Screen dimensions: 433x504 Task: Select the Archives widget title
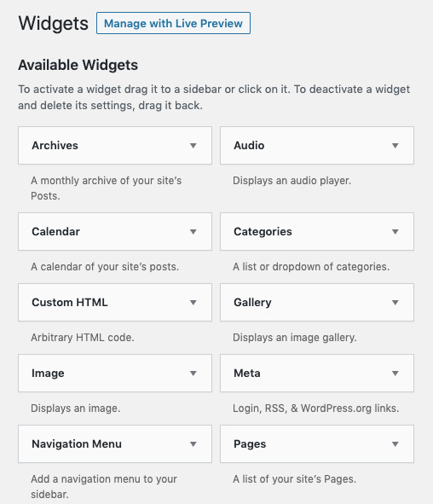coord(55,145)
